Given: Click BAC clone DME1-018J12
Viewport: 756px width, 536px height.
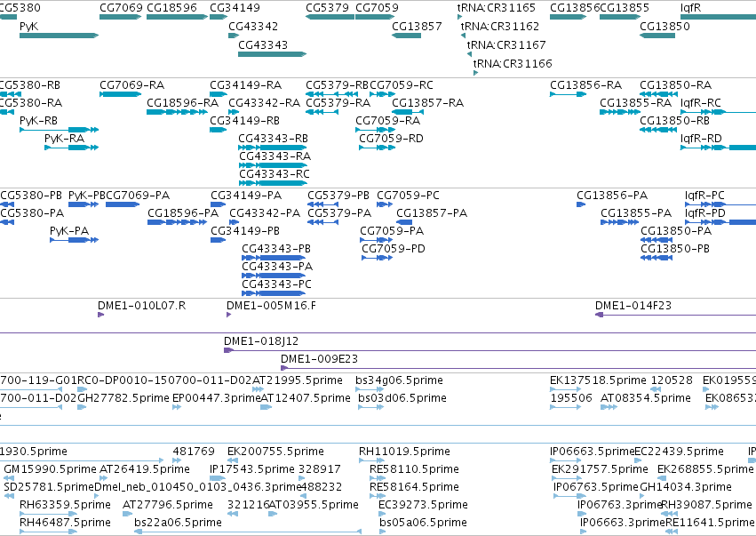Looking at the screenshot, I should point(489,350).
